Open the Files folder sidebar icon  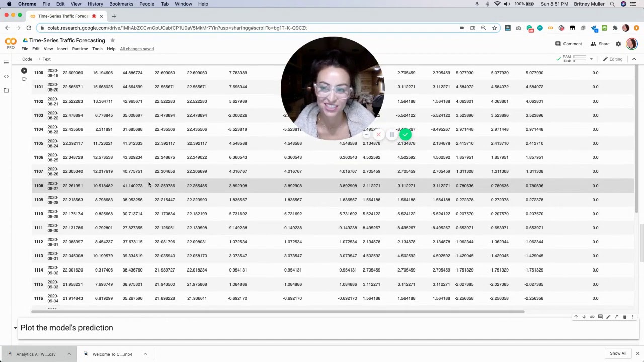6,90
